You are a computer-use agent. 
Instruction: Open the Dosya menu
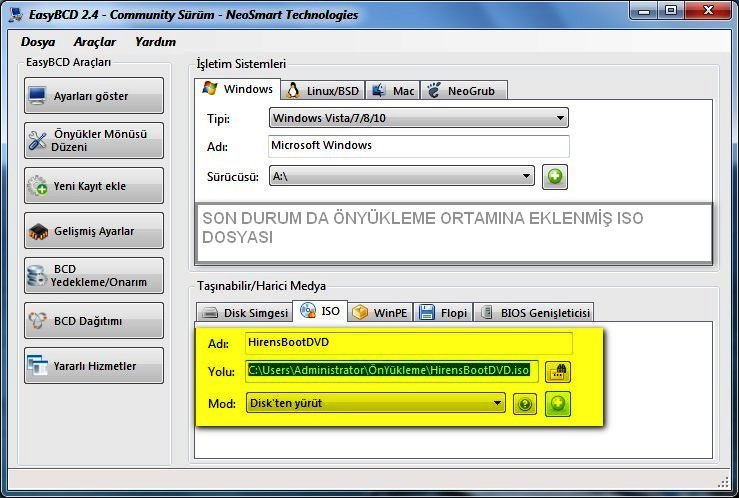(38, 42)
